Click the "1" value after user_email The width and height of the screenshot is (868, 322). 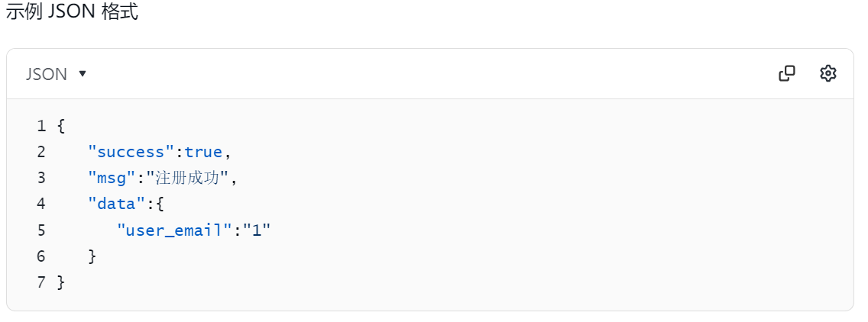256,230
